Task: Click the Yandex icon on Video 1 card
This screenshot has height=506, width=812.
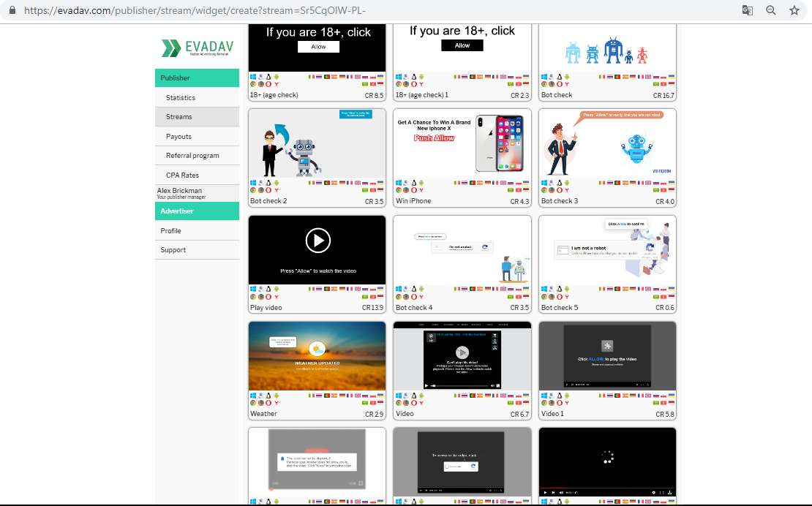Action: click(567, 402)
